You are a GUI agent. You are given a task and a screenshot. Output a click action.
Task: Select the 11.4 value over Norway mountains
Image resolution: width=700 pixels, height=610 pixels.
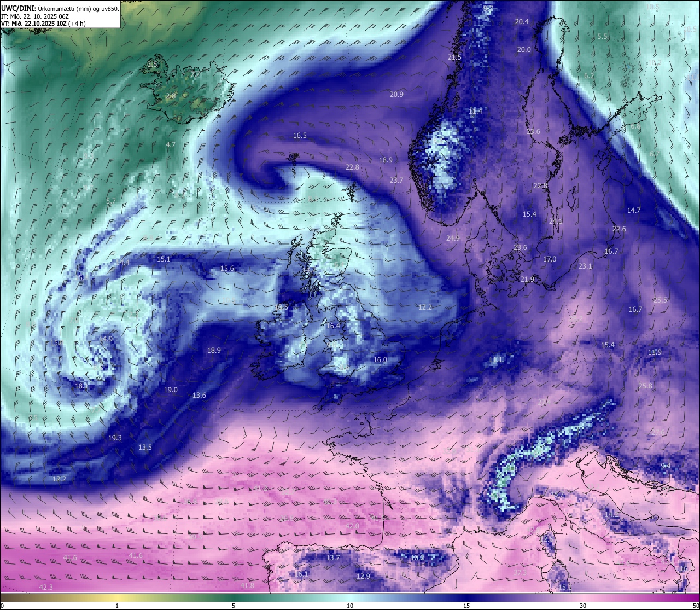click(x=476, y=111)
